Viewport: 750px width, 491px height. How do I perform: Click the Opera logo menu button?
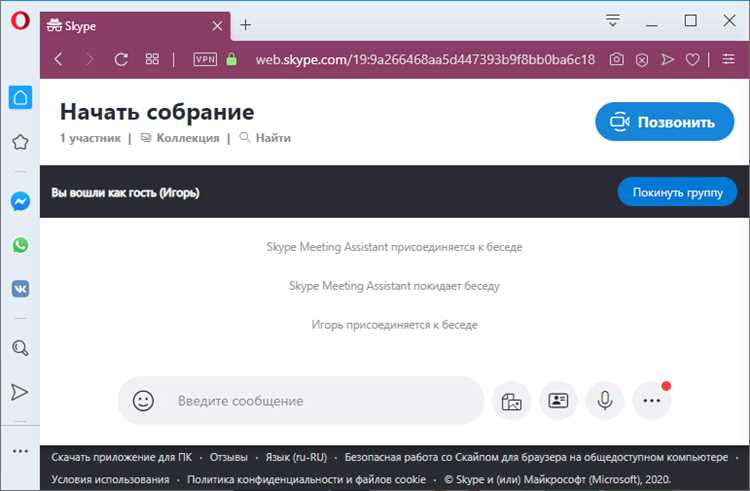(x=20, y=21)
